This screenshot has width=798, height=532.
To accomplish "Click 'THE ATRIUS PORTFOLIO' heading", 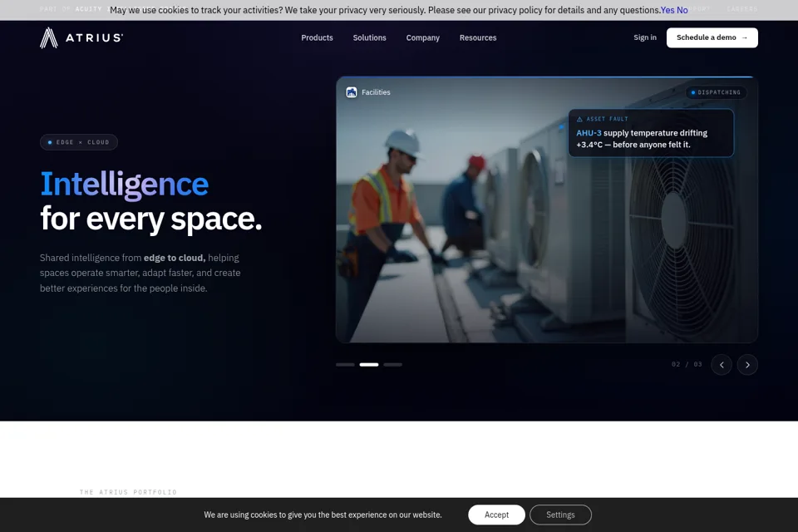I will pos(128,492).
